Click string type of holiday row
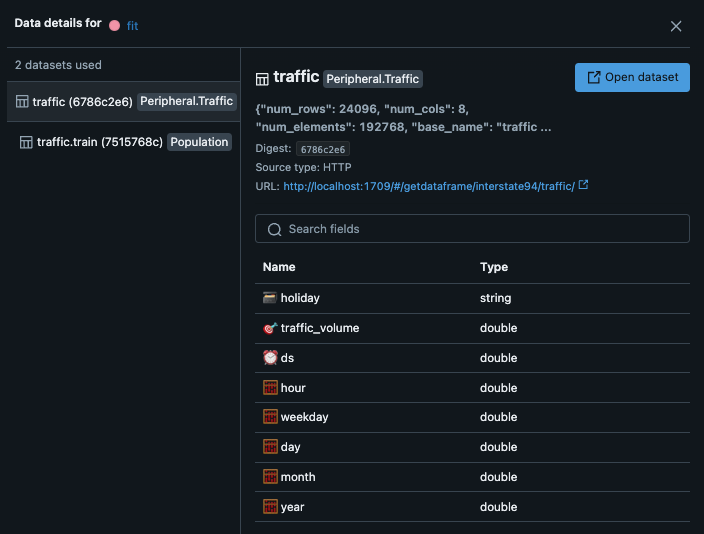The image size is (704, 534). click(x=495, y=298)
